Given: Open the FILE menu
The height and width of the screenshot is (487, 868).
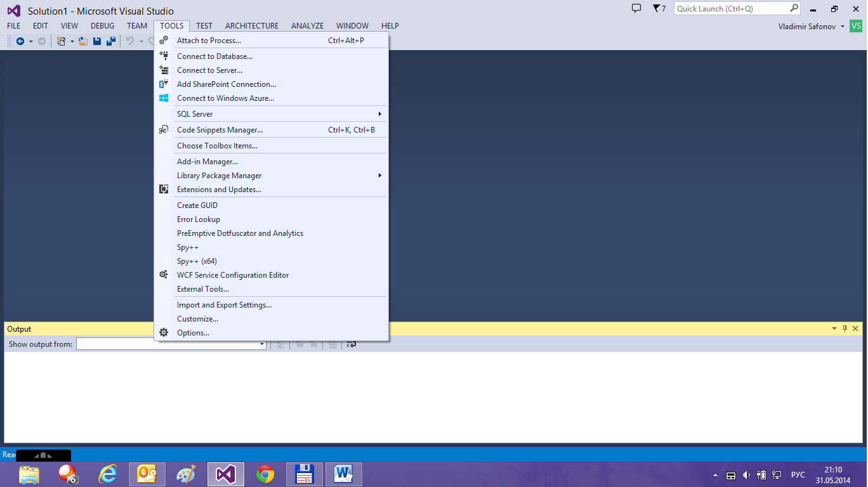Looking at the screenshot, I should [14, 26].
